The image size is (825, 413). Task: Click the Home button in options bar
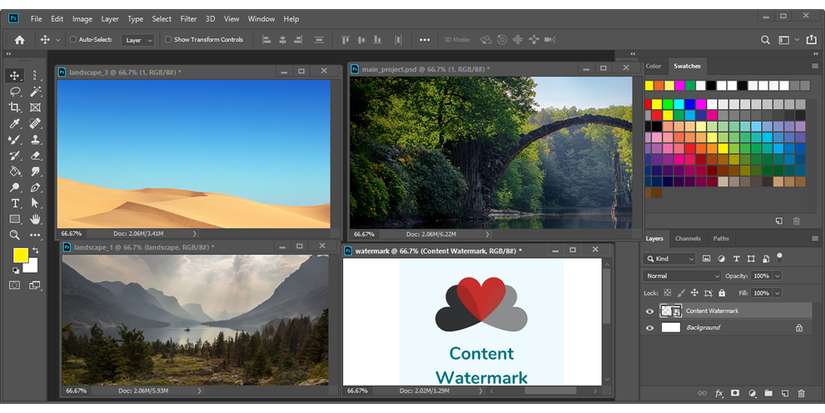(19, 40)
